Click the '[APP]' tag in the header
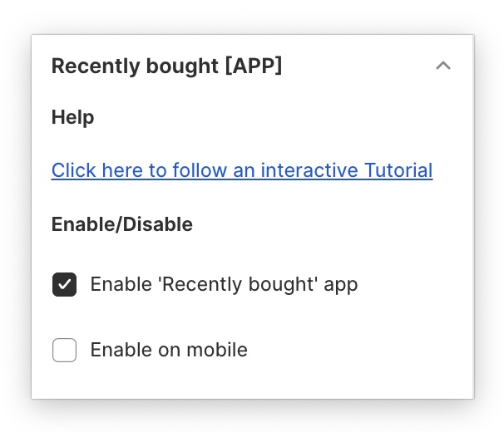 pyautogui.click(x=254, y=66)
